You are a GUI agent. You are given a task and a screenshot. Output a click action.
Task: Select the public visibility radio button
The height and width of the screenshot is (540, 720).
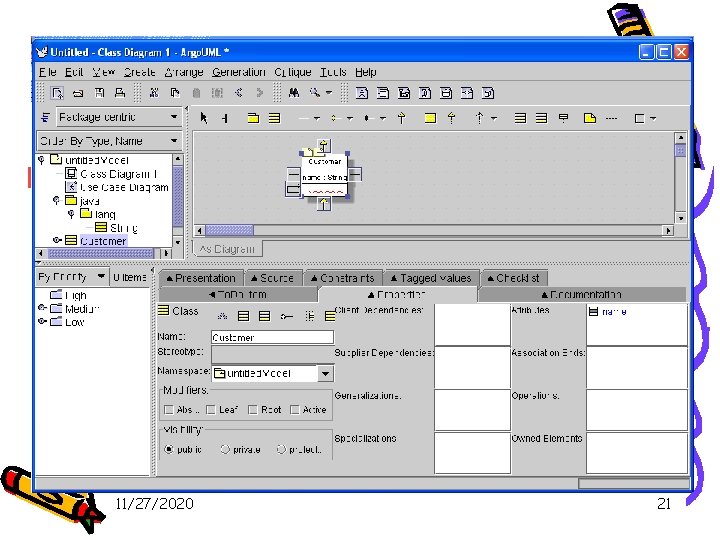[x=169, y=449]
